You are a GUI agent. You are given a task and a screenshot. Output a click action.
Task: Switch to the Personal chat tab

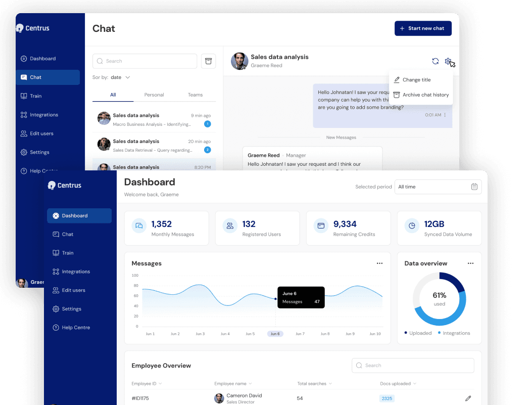tap(154, 95)
